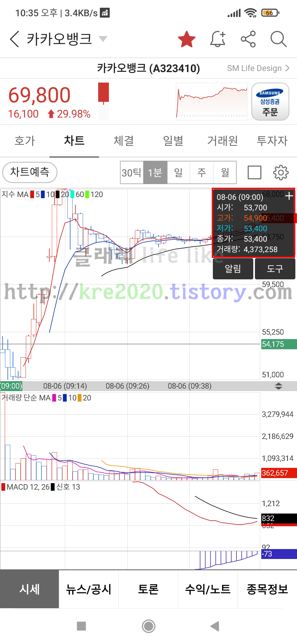Toggle fullscreen chart square icon
Viewport: 297px width, 644px height.
click(254, 173)
